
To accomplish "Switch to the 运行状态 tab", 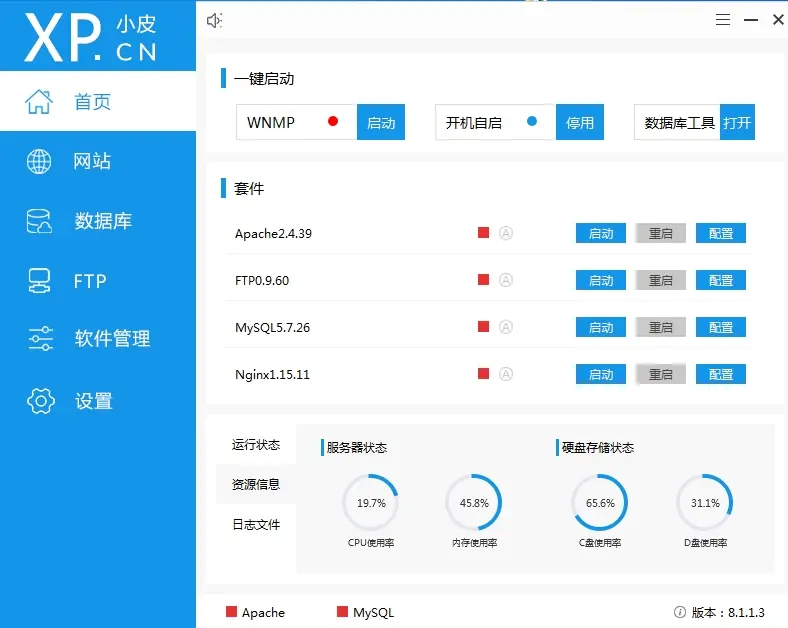I will 256,445.
